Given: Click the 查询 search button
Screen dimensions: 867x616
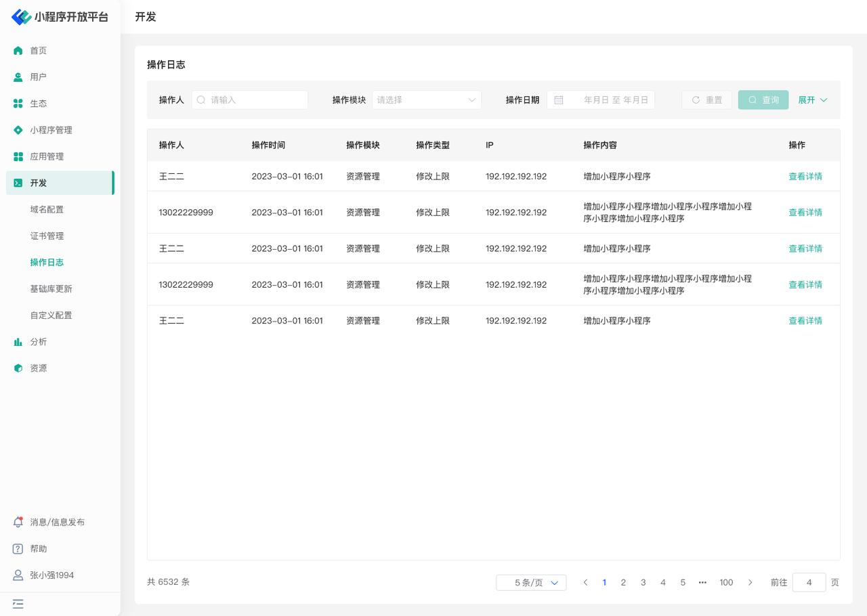Looking at the screenshot, I should coord(763,100).
